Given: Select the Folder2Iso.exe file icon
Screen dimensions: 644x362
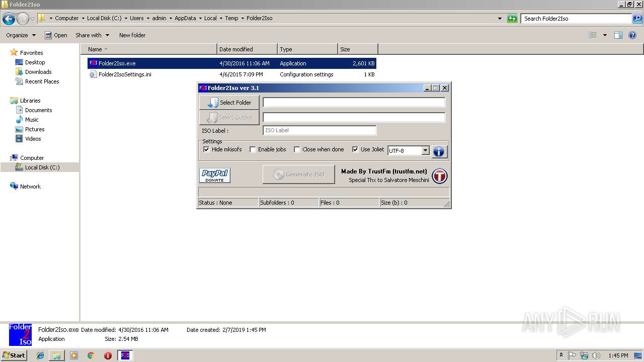Looking at the screenshot, I should pyautogui.click(x=93, y=63).
